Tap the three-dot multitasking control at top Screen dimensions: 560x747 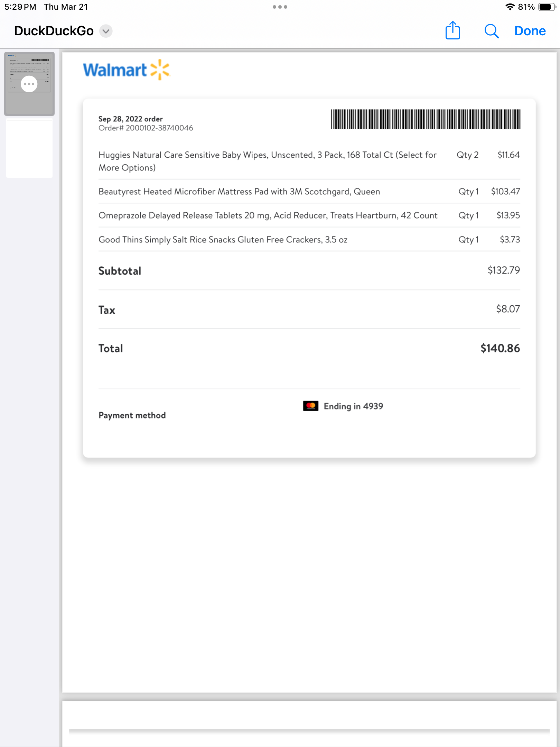(x=280, y=7)
